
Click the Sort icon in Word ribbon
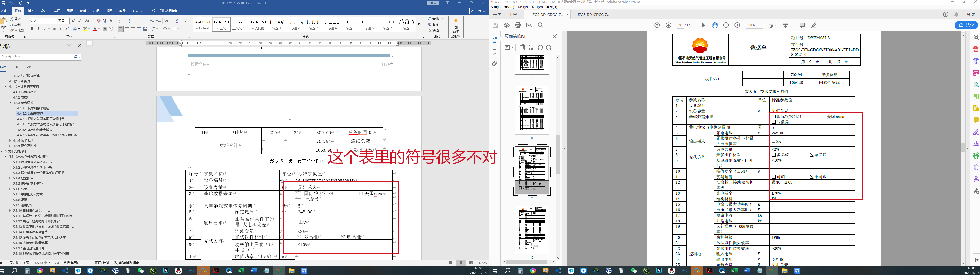click(x=178, y=21)
